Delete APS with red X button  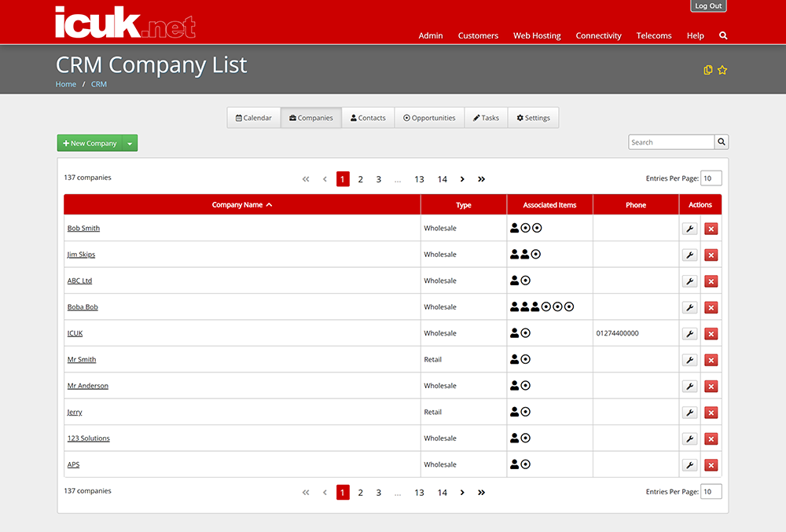tap(711, 465)
